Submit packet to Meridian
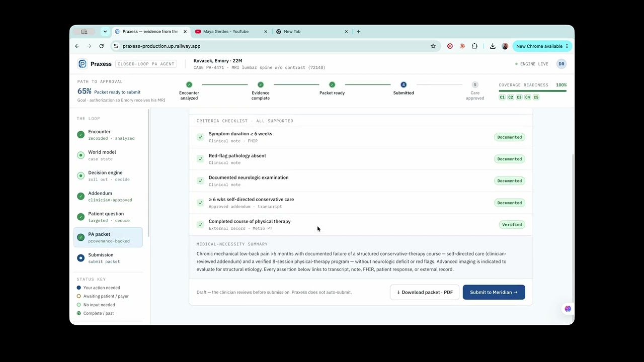 [x=494, y=292]
